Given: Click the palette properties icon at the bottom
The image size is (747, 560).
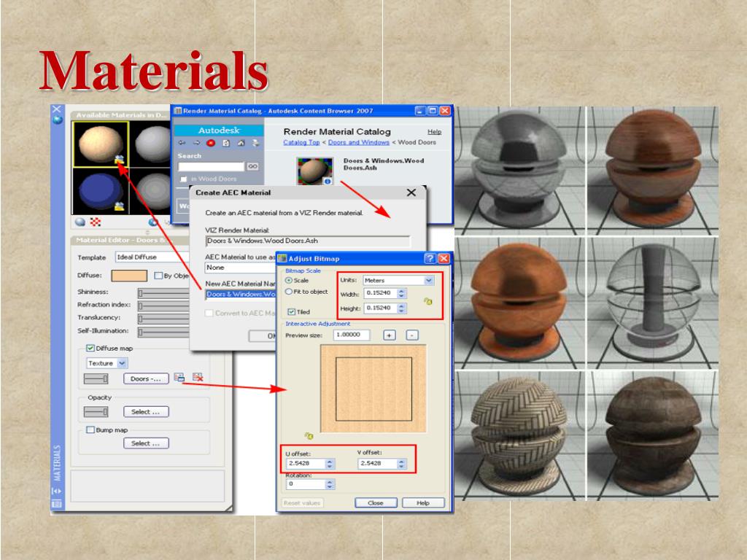Looking at the screenshot, I should click(x=57, y=503).
